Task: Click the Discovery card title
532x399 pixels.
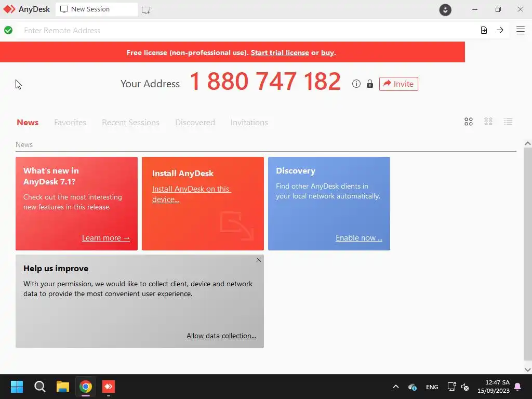Action: [296, 170]
